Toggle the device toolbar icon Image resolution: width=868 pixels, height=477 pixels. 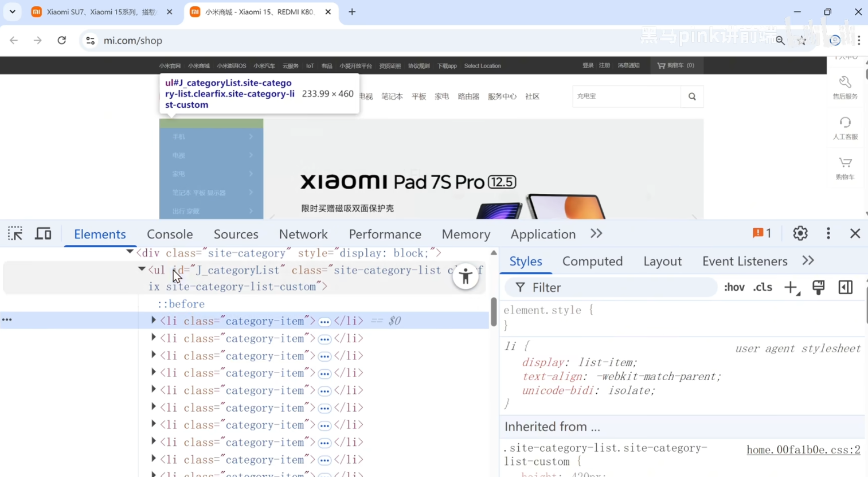click(x=43, y=234)
